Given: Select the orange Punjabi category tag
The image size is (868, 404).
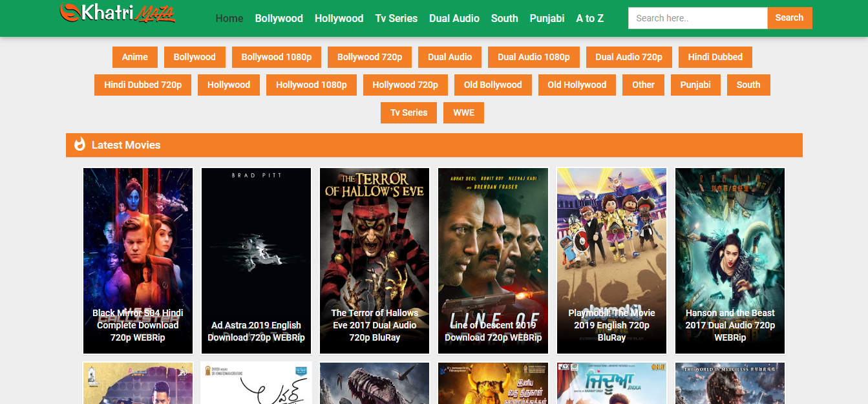Looking at the screenshot, I should click(695, 85).
